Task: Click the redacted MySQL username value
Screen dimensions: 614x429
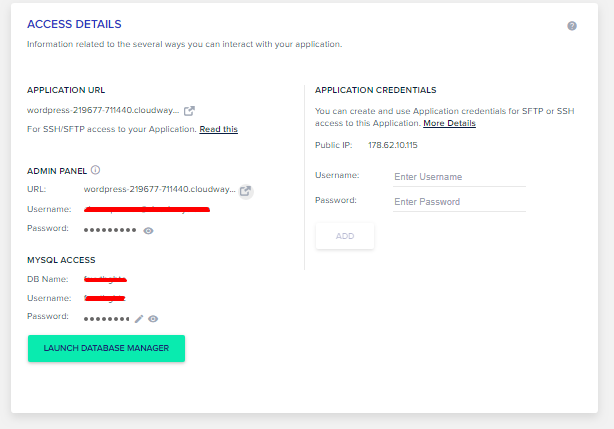Action: 105,298
